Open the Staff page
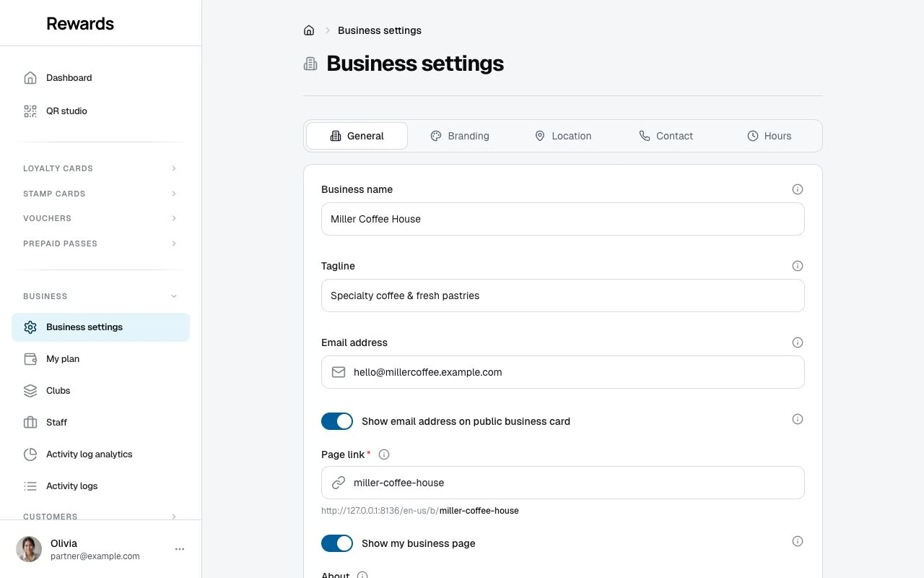The width and height of the screenshot is (924, 578). [x=100, y=423]
